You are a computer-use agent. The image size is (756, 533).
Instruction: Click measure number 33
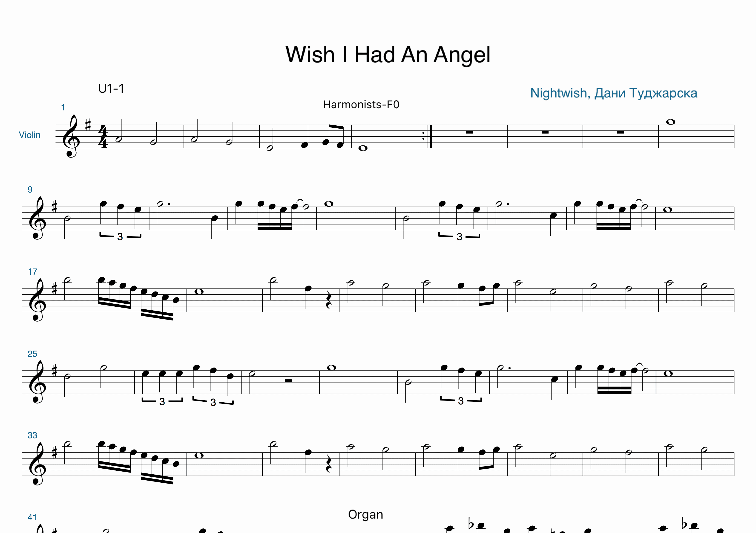pyautogui.click(x=32, y=435)
